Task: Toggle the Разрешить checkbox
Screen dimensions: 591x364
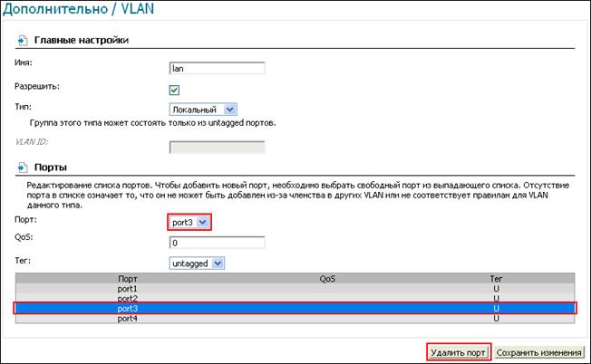Action: [174, 90]
